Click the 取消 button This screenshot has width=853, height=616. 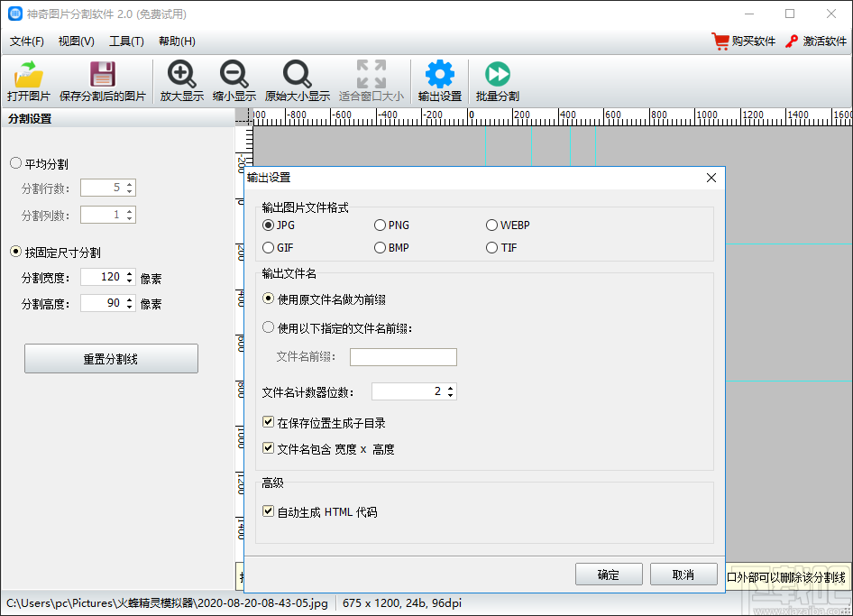pos(683,575)
